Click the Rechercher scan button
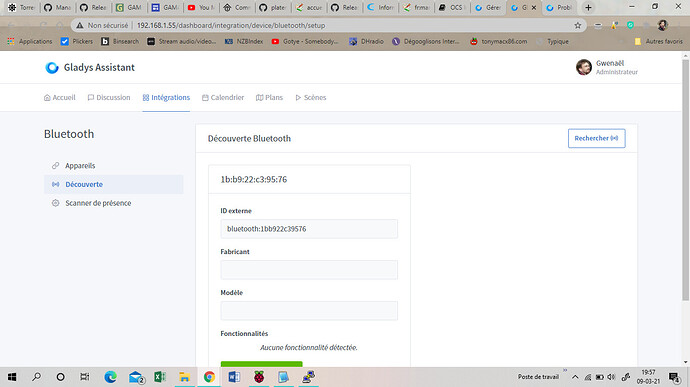The width and height of the screenshot is (690, 387). 596,138
